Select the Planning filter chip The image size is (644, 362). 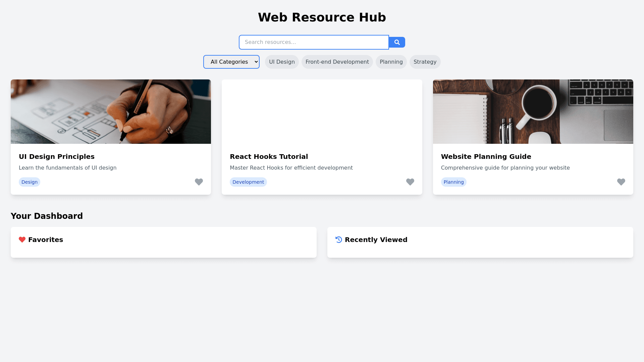point(391,62)
